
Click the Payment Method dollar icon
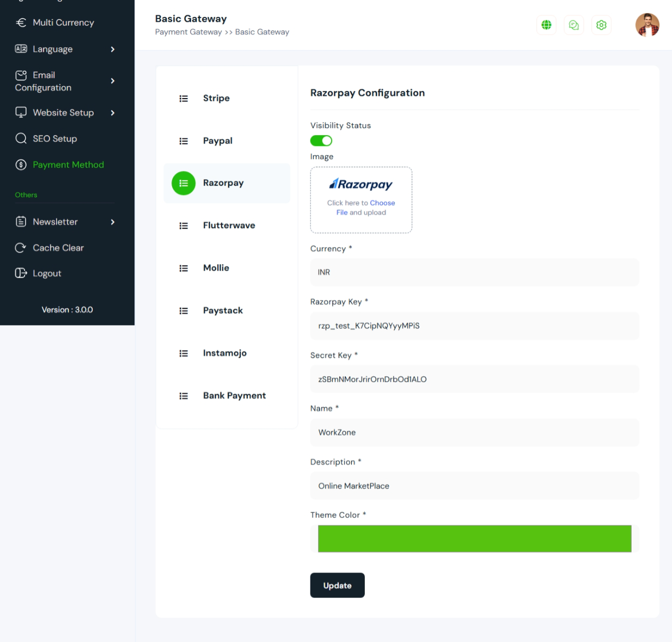(21, 164)
